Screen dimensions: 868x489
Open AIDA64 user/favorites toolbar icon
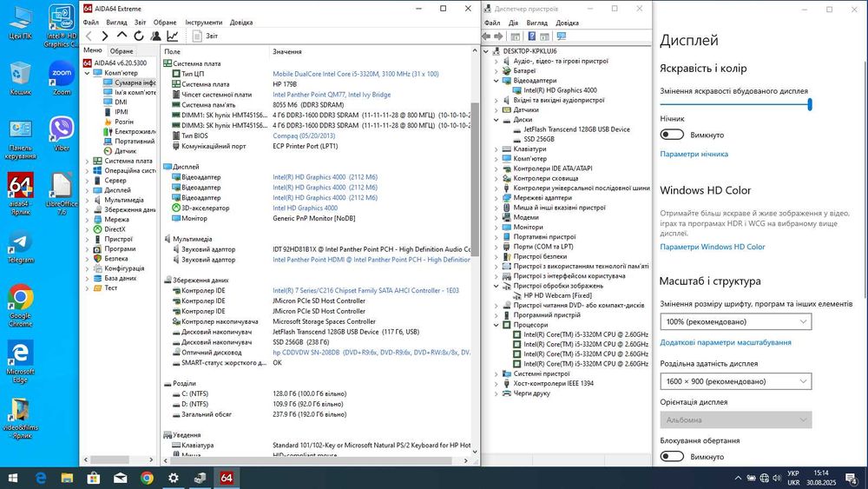point(155,36)
